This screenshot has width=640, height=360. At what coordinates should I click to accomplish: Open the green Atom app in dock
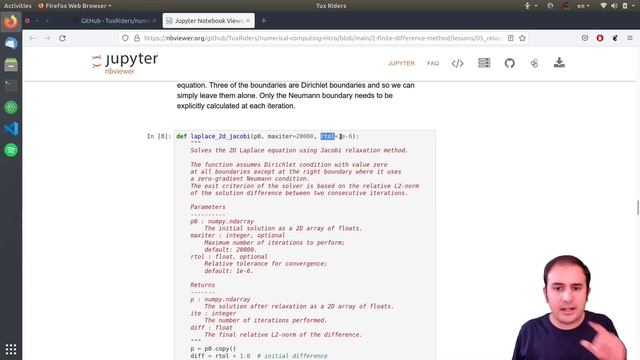point(11,107)
